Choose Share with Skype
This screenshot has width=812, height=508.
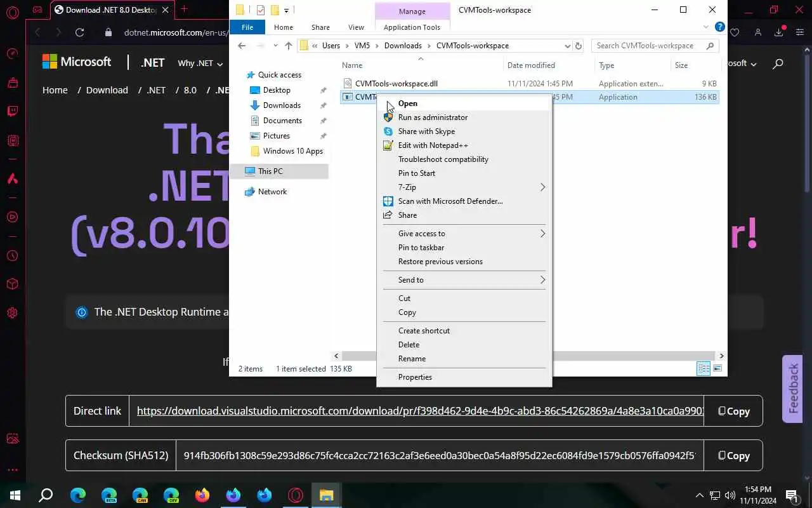coord(464,131)
